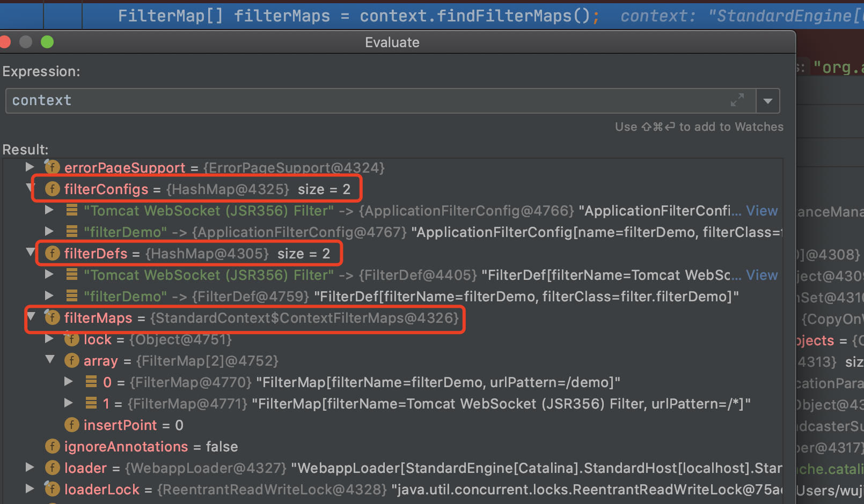864x504 pixels.
Task: Collapse the filterConfigs node
Action: point(30,188)
